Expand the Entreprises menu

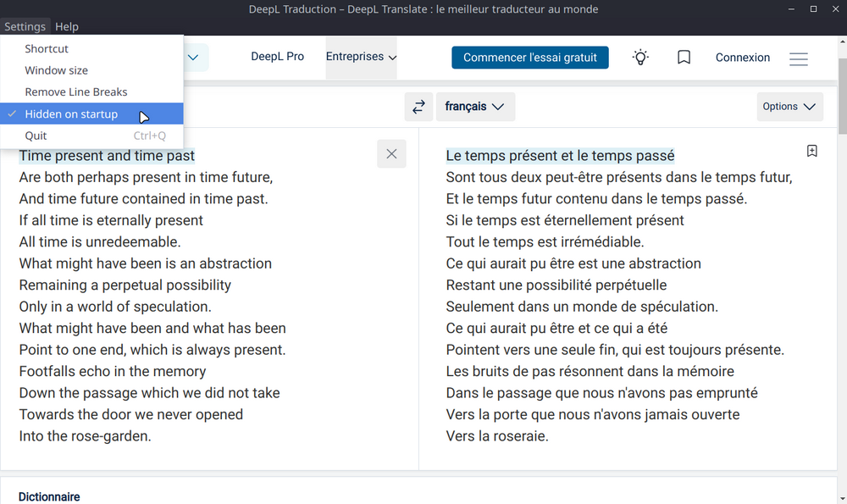[x=361, y=57]
